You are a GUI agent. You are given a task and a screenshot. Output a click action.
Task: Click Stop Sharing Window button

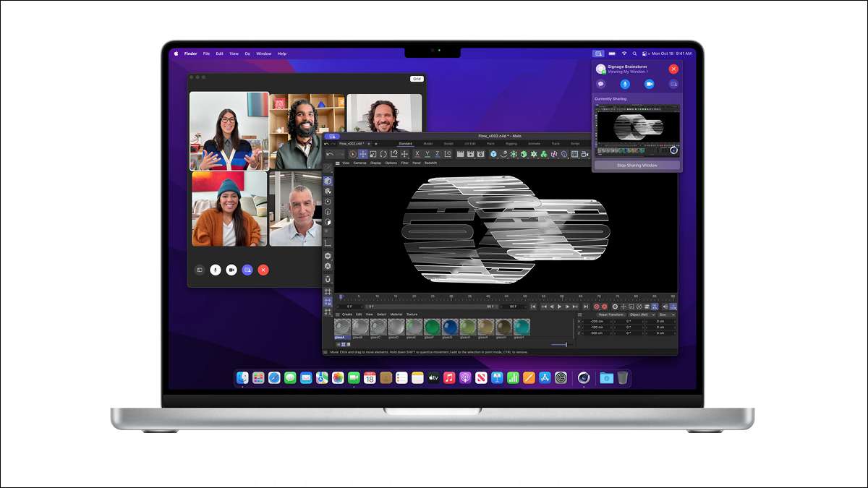(637, 166)
